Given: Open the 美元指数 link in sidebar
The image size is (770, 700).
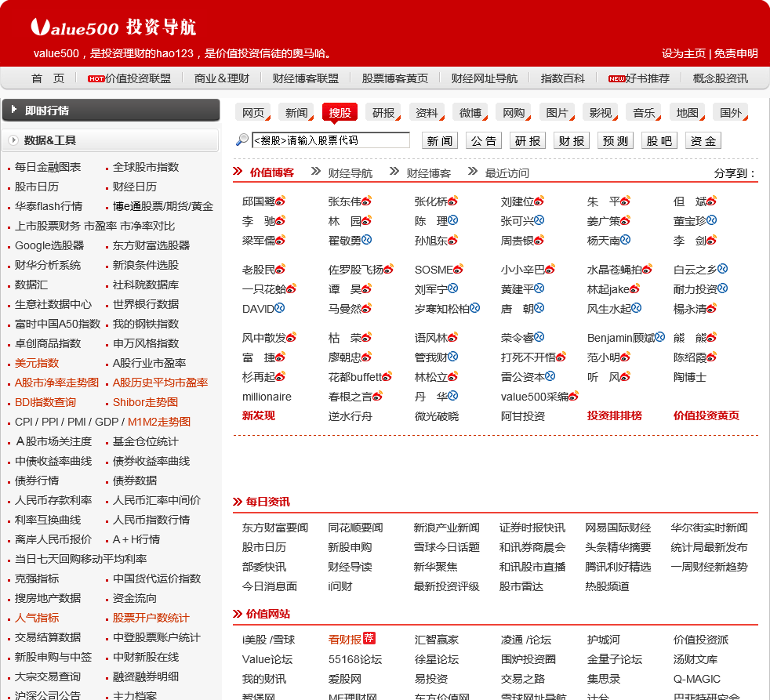Looking at the screenshot, I should (x=37, y=363).
